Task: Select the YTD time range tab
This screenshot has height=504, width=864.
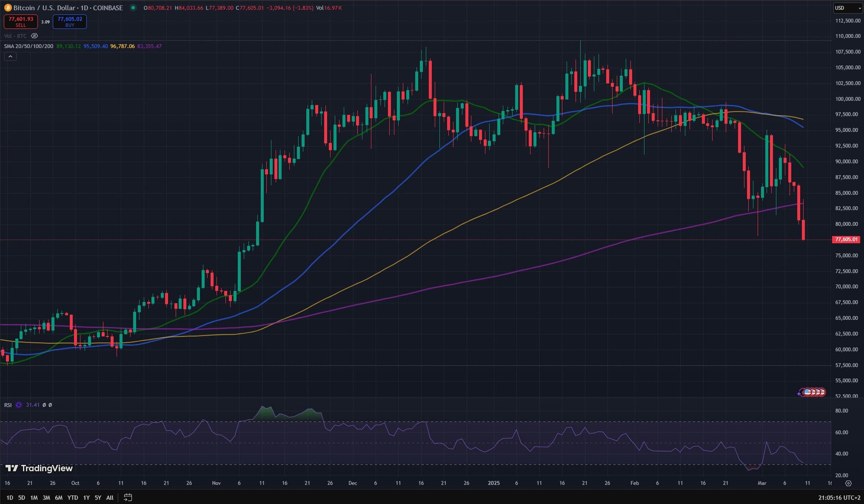Action: coord(72,498)
